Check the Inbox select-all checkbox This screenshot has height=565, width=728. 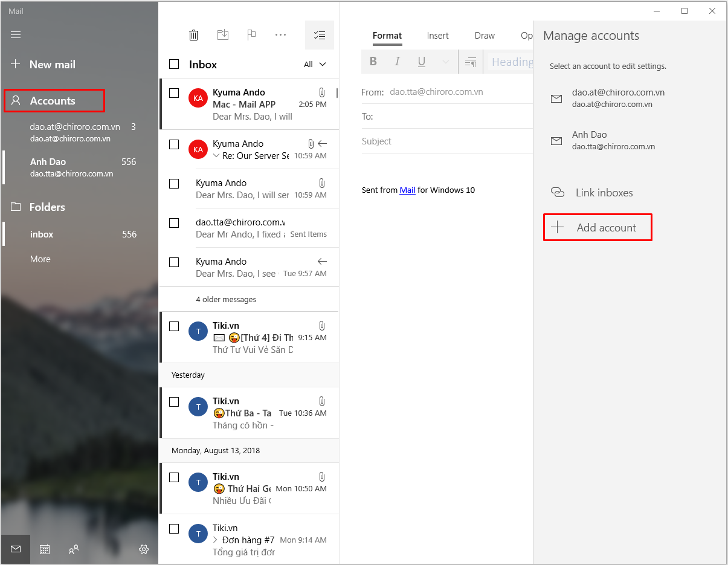coord(174,64)
